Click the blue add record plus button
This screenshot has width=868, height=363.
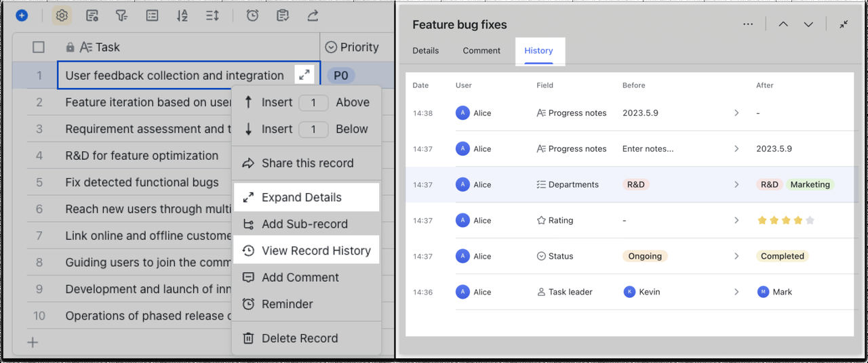[22, 15]
